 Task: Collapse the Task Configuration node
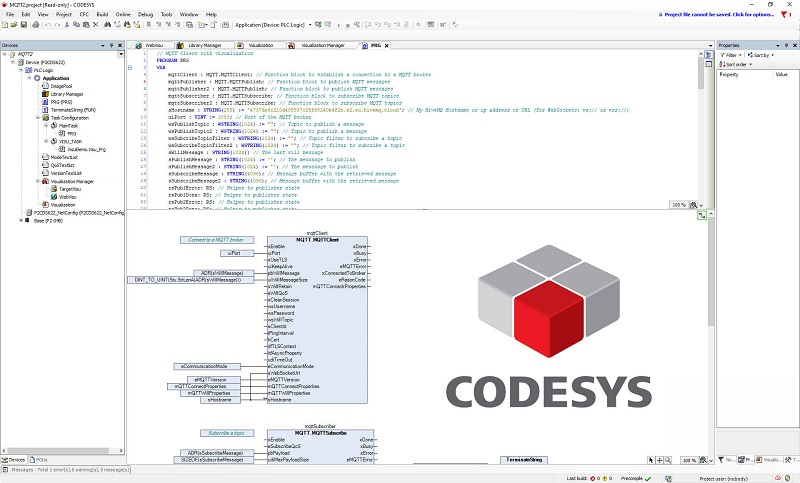(x=38, y=117)
